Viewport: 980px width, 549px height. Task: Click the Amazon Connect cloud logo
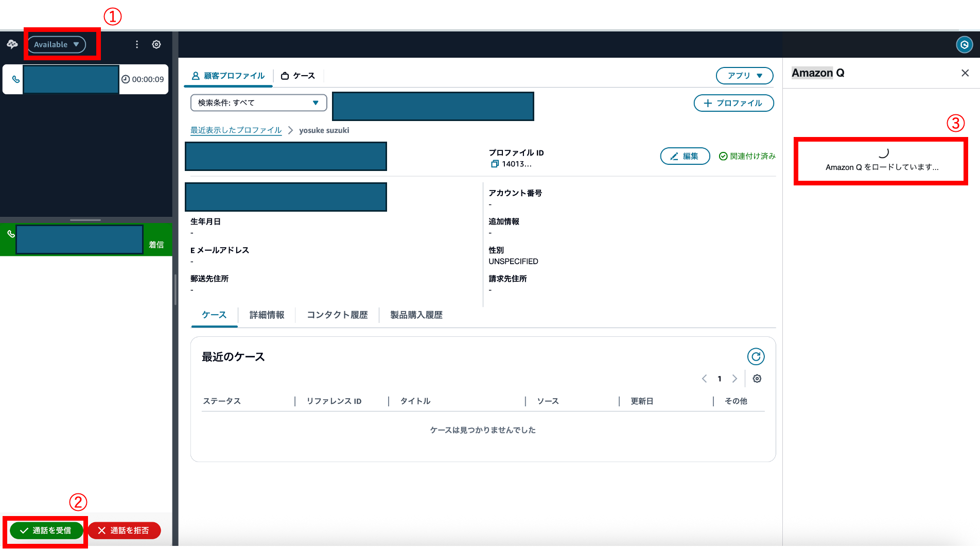coord(11,44)
